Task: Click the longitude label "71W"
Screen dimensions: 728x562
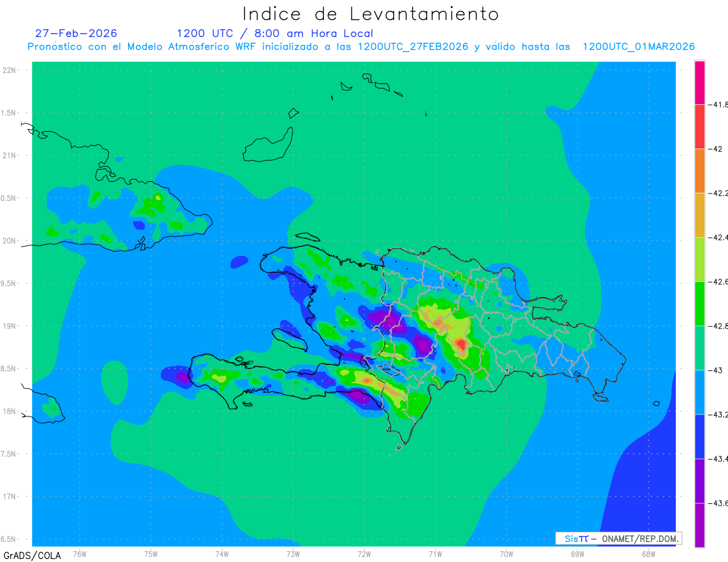Action: 435,554
